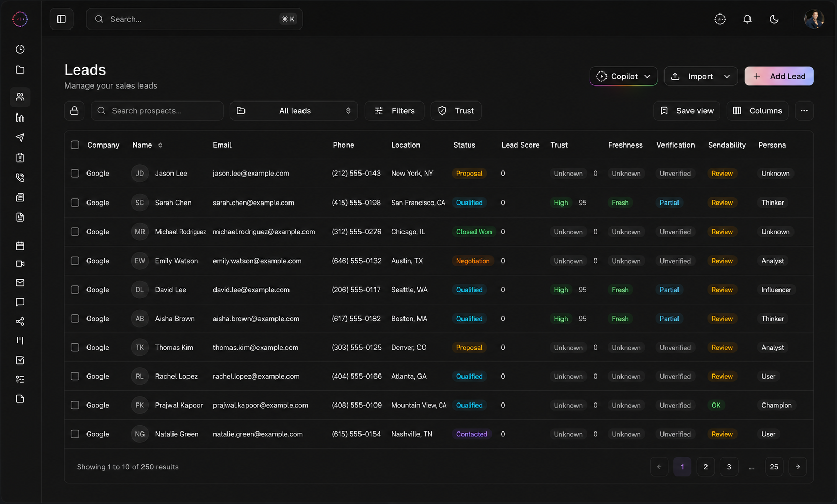Go to page 2 of results
837x504 pixels.
(x=705, y=467)
